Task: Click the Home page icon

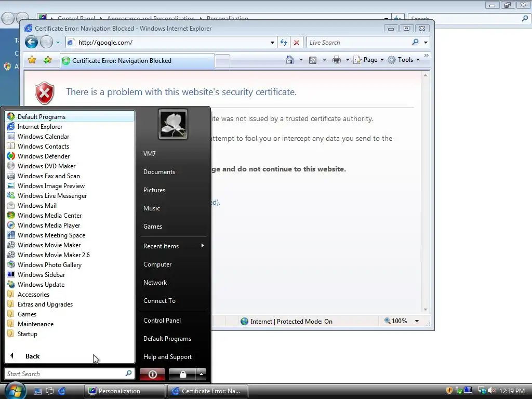Action: click(x=290, y=60)
